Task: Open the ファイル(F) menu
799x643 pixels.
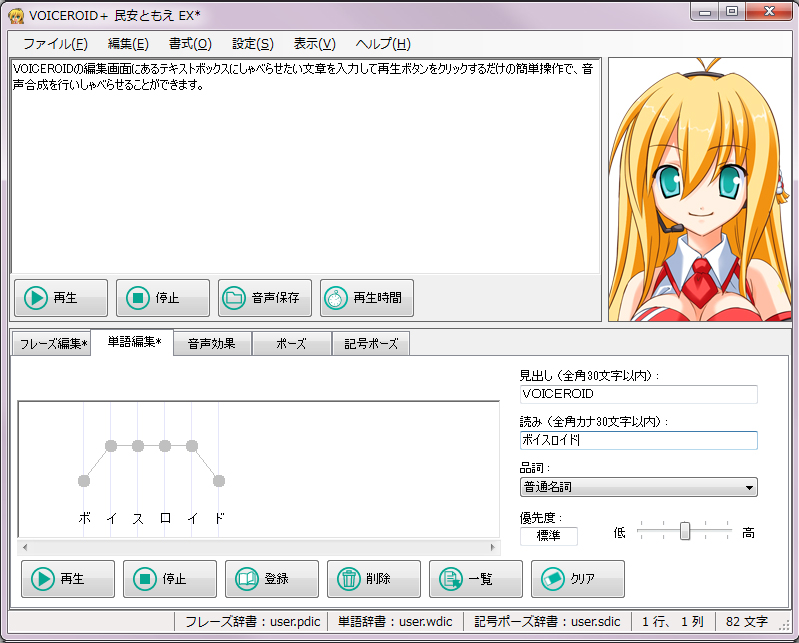Action: click(x=56, y=44)
